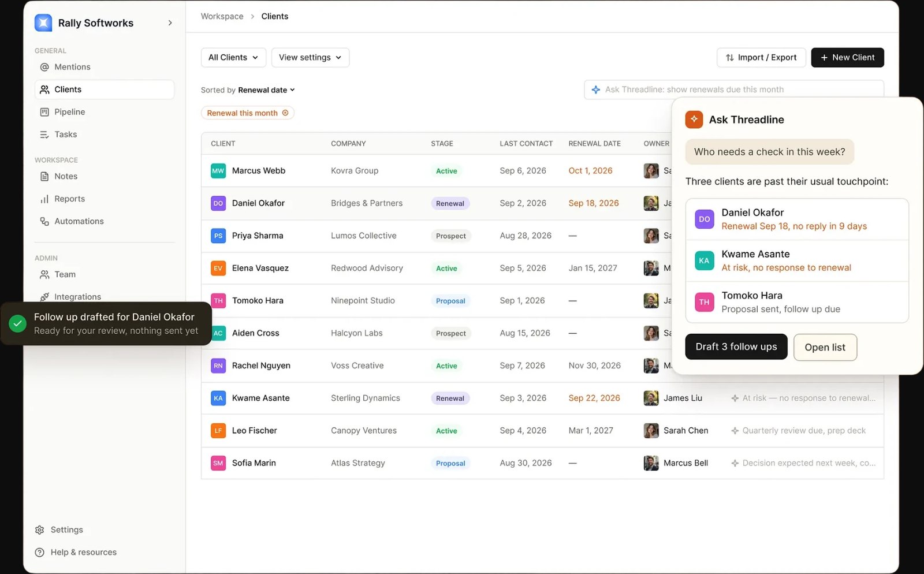
Task: Click the Import / Export button
Action: 761,58
